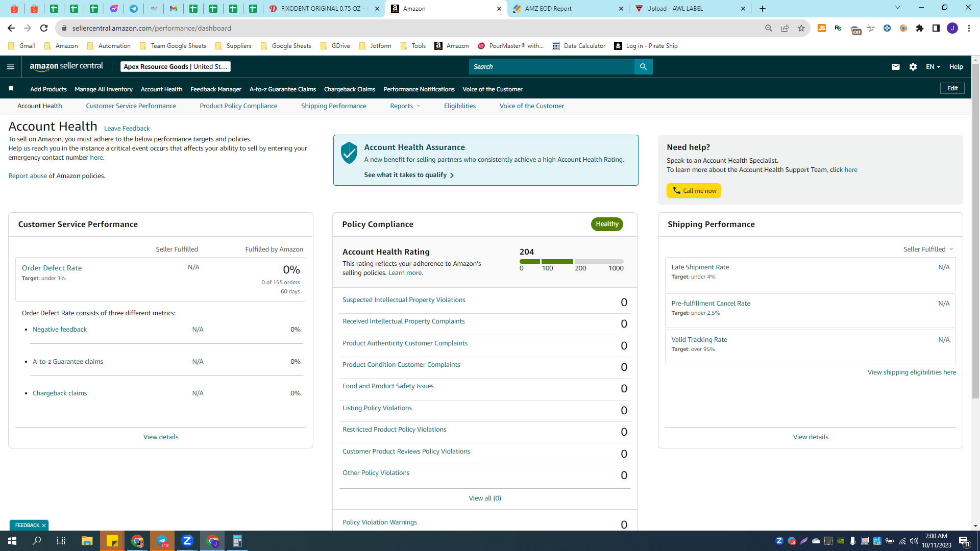Click the Account Health Assurance shield icon
The image size is (980, 551).
point(349,153)
